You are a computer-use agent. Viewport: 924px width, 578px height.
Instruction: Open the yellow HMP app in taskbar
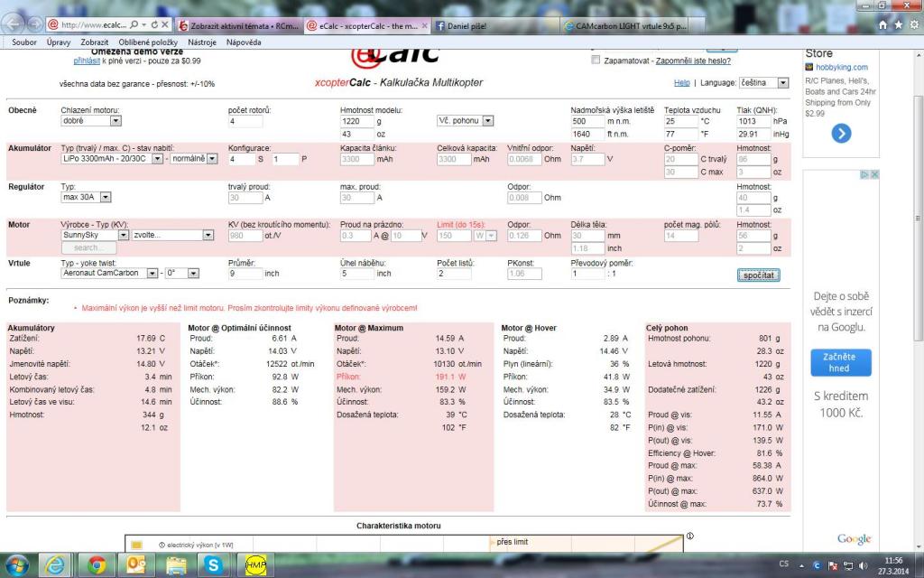pos(255,564)
